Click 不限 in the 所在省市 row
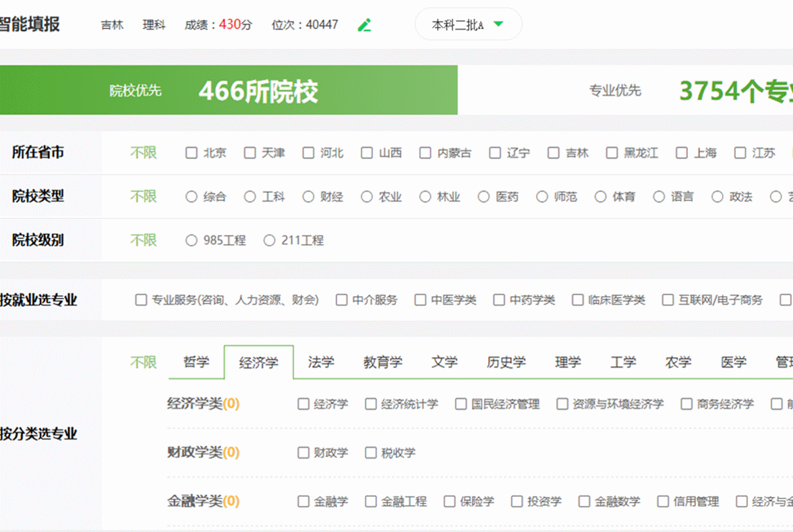 tap(144, 152)
